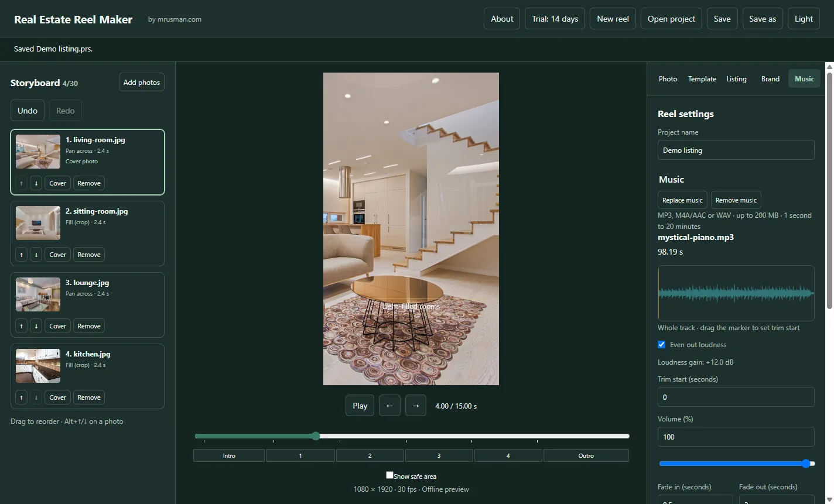Move kitchen.jpg up with its arrow
This screenshot has height=504, width=834.
coord(22,397)
